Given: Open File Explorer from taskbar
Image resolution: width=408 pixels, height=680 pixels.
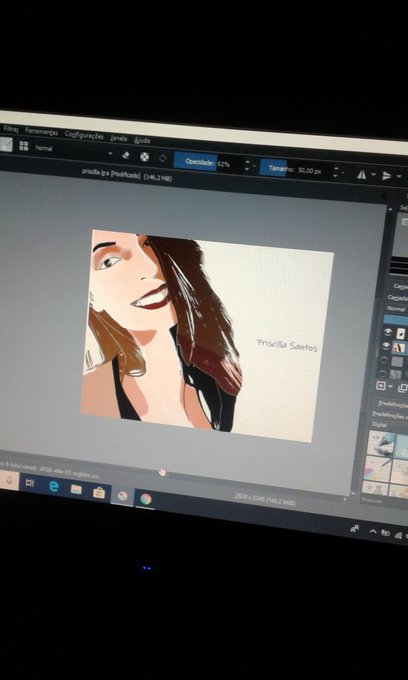Looking at the screenshot, I should (x=76, y=490).
